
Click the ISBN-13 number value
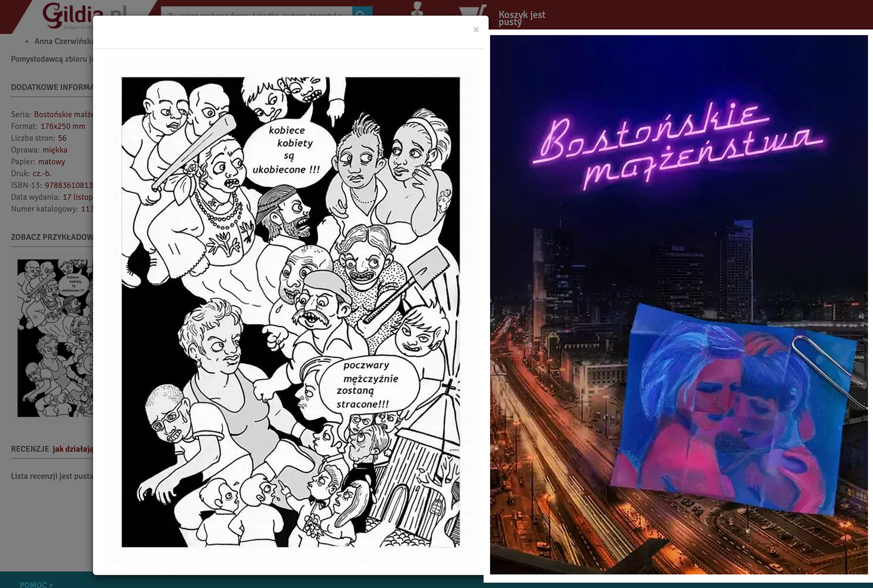(69, 185)
